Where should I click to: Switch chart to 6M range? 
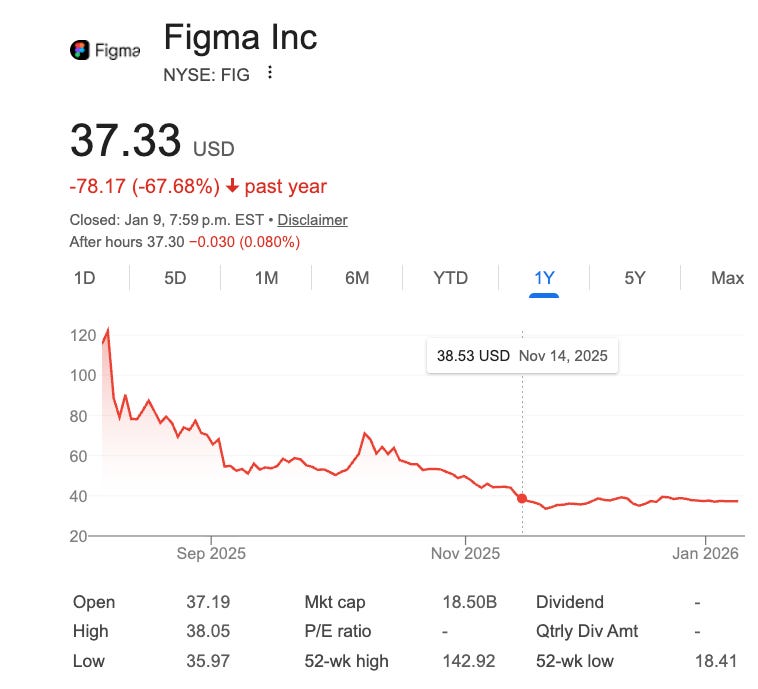(x=357, y=278)
